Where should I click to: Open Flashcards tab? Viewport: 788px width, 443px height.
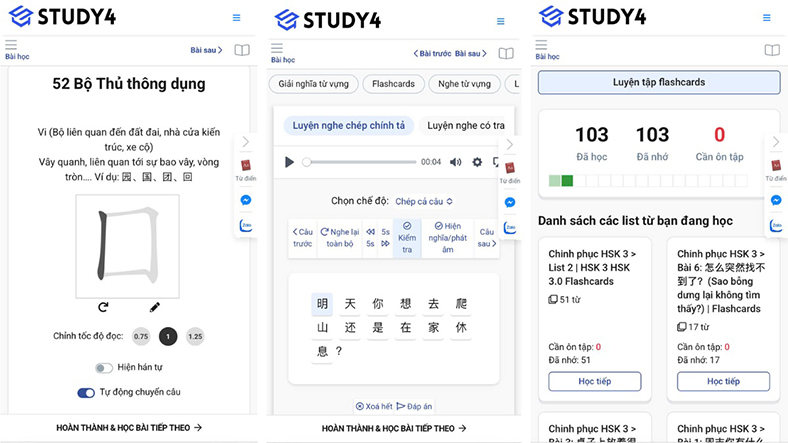pyautogui.click(x=393, y=84)
